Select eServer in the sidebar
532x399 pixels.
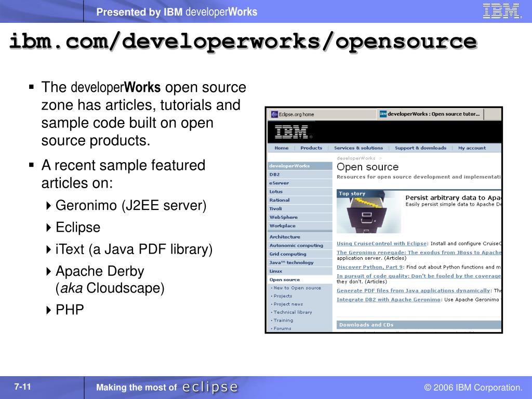[x=300, y=183]
